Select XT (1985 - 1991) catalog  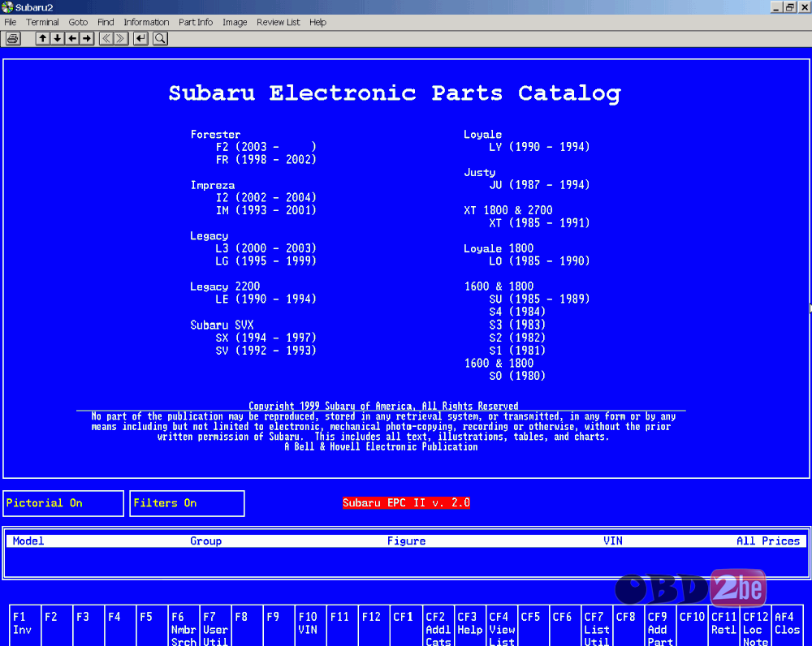pos(540,223)
